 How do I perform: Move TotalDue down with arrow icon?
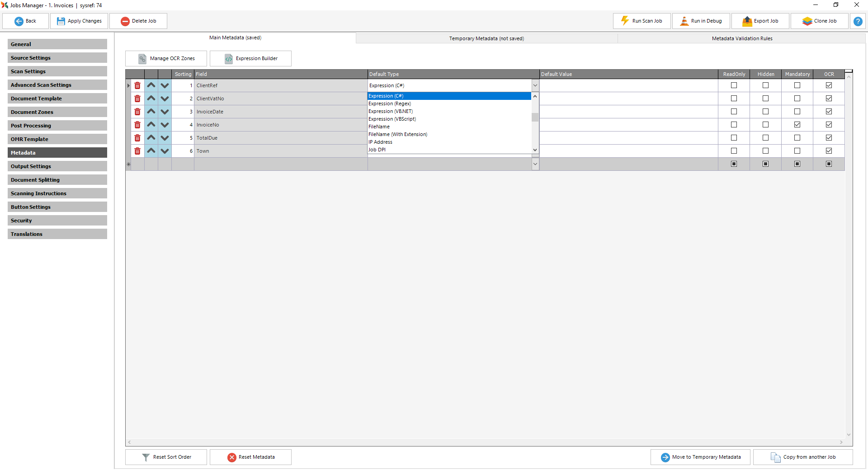click(165, 138)
